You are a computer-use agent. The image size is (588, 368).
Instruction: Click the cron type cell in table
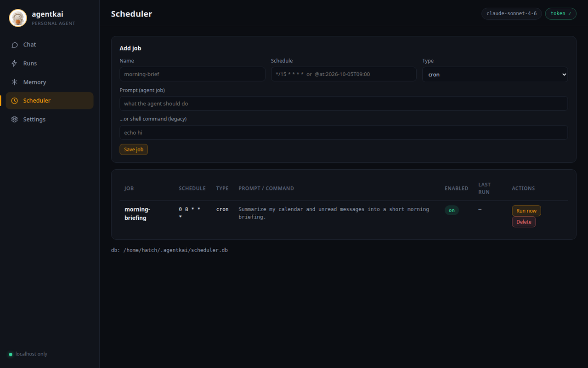click(x=222, y=209)
